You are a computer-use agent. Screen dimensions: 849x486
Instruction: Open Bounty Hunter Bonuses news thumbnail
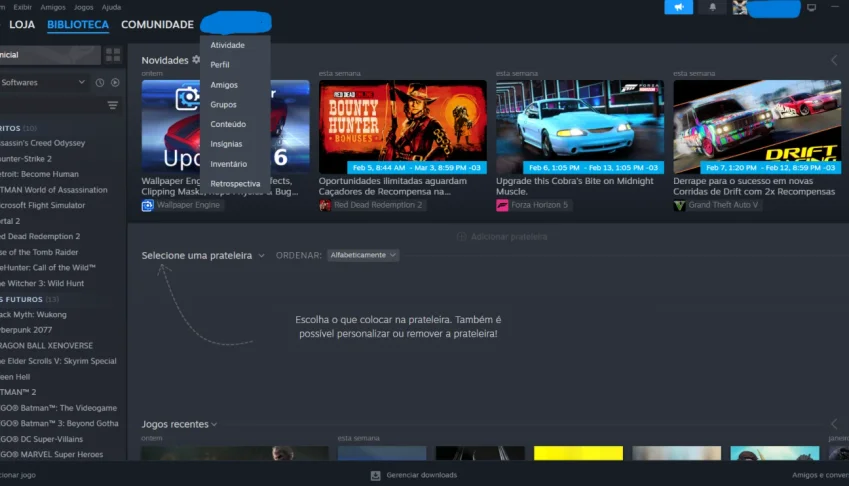[x=402, y=127]
